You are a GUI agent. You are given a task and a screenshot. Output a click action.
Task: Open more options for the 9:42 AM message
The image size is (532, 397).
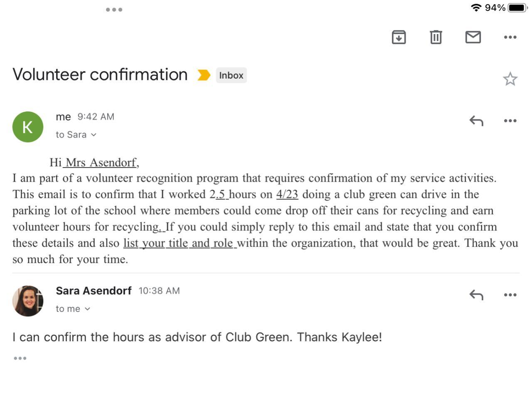coord(510,121)
